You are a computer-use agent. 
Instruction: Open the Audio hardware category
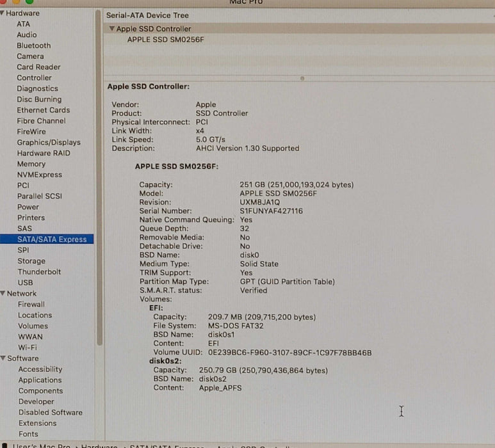[27, 35]
